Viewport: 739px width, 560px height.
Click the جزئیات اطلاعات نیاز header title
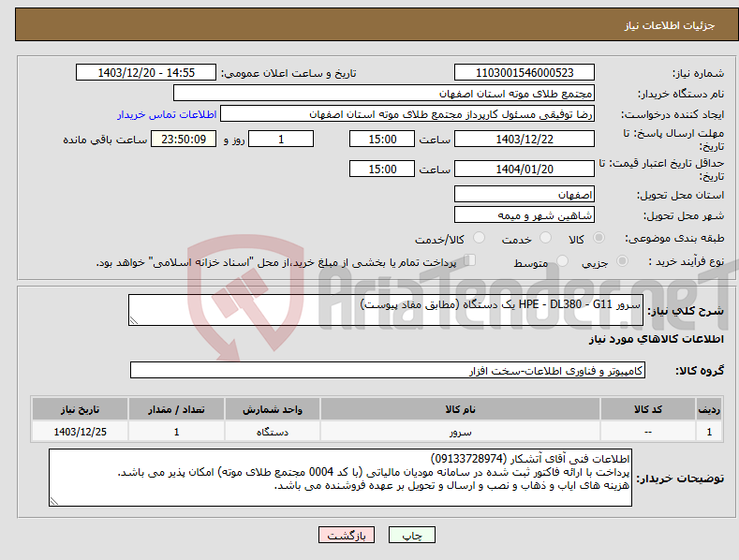click(x=670, y=25)
